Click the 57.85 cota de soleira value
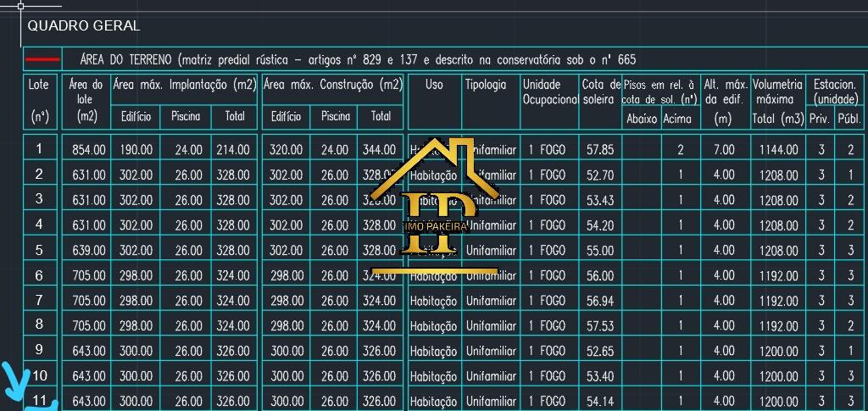The image size is (868, 411). (600, 150)
